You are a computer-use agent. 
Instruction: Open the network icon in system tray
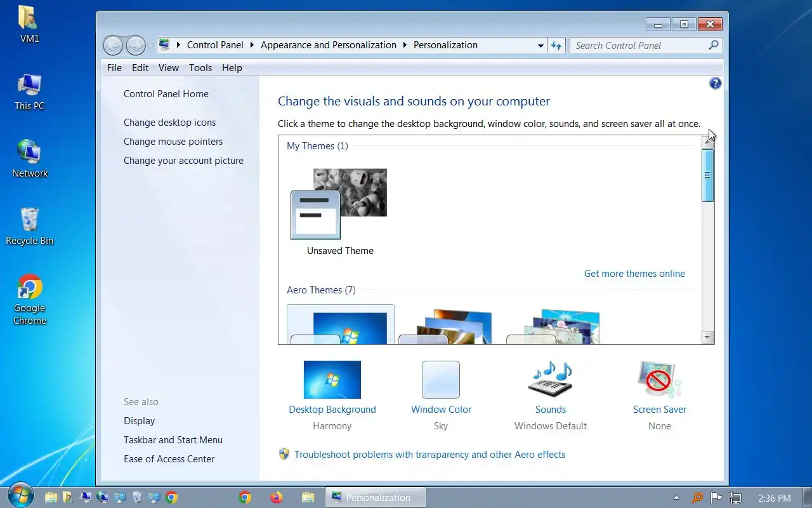tap(735, 498)
